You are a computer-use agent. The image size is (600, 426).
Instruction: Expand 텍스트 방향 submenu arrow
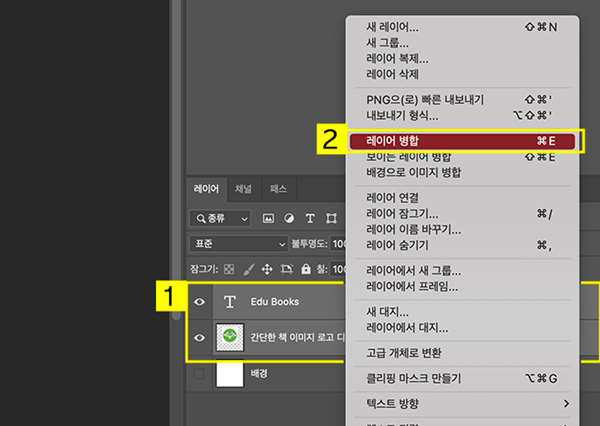point(566,403)
